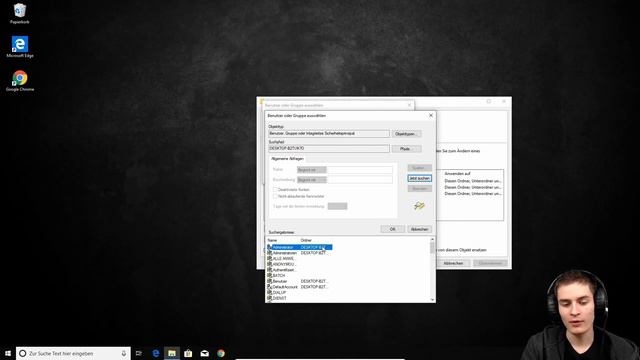This screenshot has width=640, height=360.
Task: Open the Mail app in the taskbar
Action: point(204,353)
